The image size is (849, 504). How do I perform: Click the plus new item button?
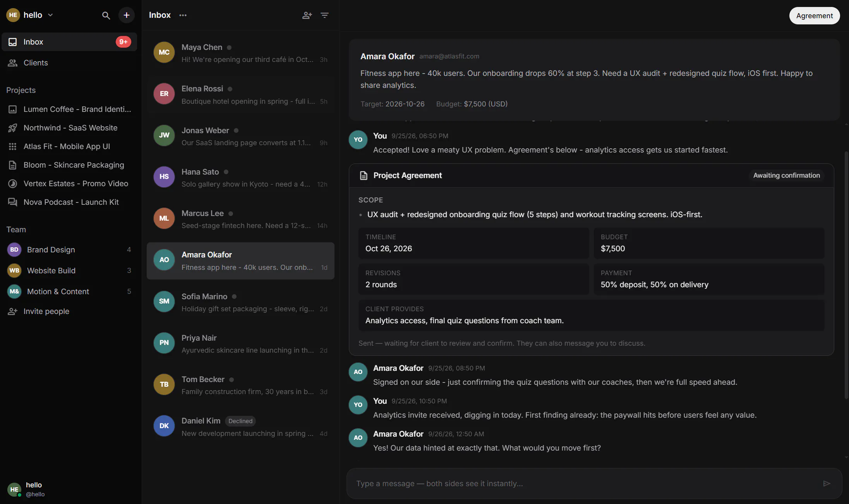point(127,15)
